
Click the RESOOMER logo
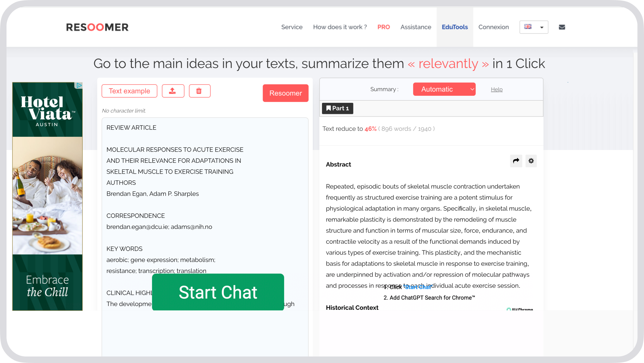click(x=97, y=27)
